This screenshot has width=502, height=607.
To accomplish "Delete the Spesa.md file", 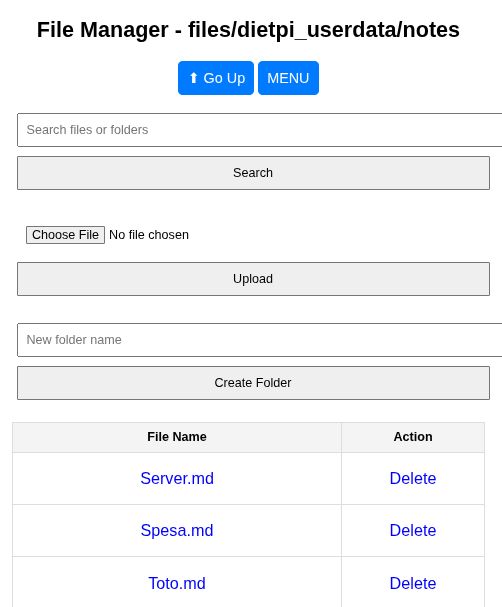I will [413, 530].
